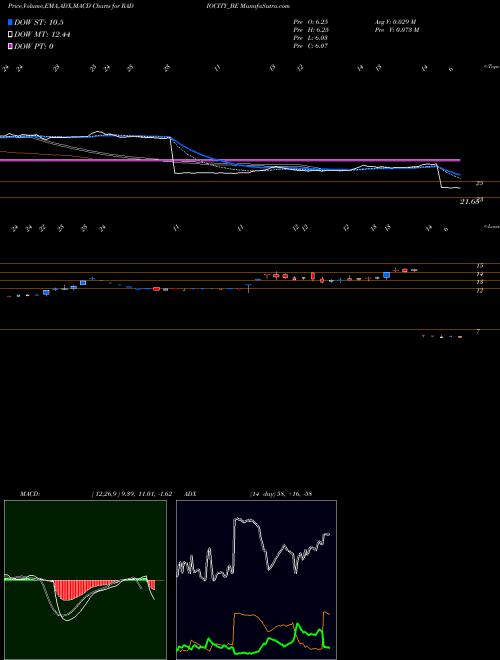Screen dimensions: 500x660
Task: Select the 'DOW PT: 0' legend text
Action: (x=34, y=46)
